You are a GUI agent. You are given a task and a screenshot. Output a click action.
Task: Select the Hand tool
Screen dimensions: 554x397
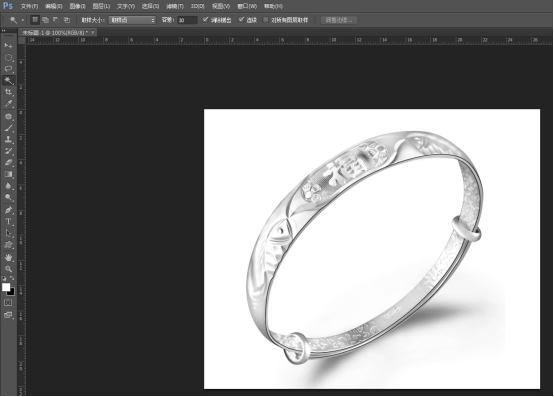pyautogui.click(x=8, y=257)
